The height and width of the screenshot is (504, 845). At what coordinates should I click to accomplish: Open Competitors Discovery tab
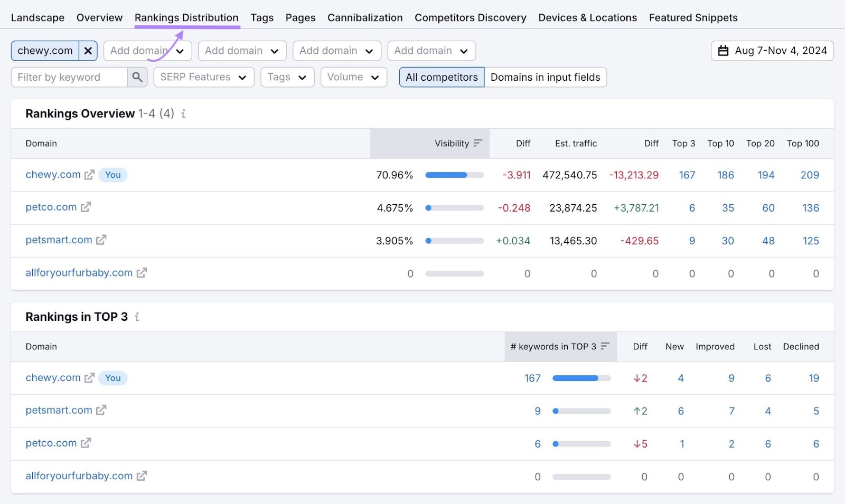coord(471,17)
